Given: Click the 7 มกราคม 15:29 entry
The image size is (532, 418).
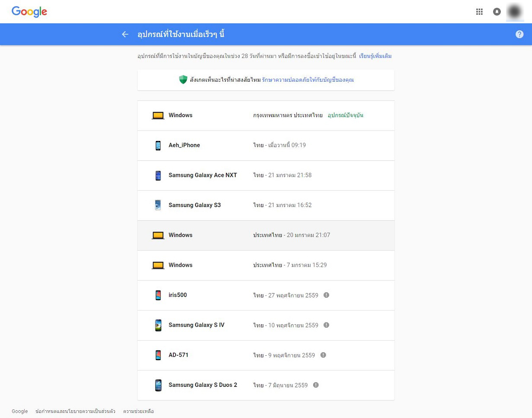Looking at the screenshot, I should [x=290, y=265].
